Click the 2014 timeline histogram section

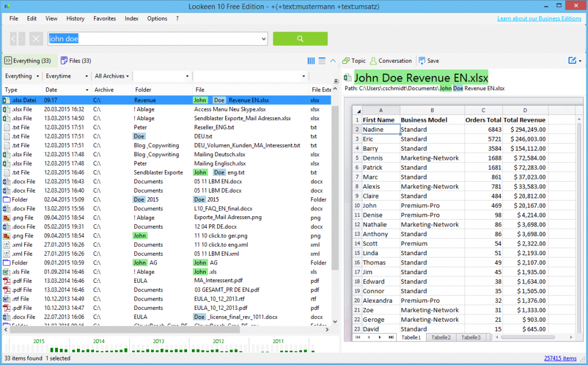click(99, 345)
